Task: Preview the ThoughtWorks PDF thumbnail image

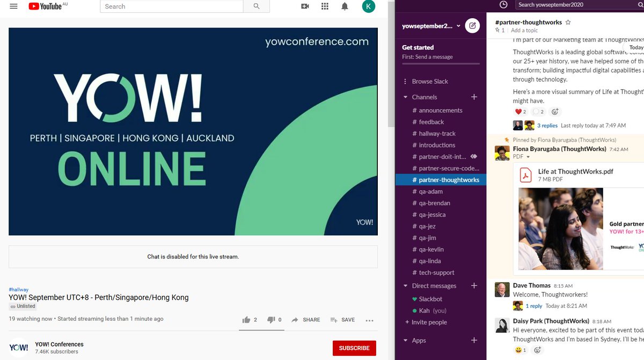Action: coord(581,228)
